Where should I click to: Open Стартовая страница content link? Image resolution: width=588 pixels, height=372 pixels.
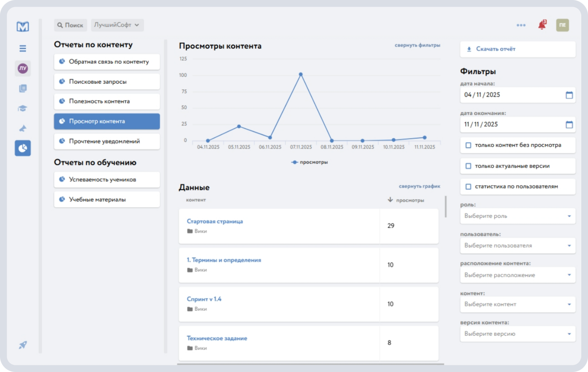point(215,221)
